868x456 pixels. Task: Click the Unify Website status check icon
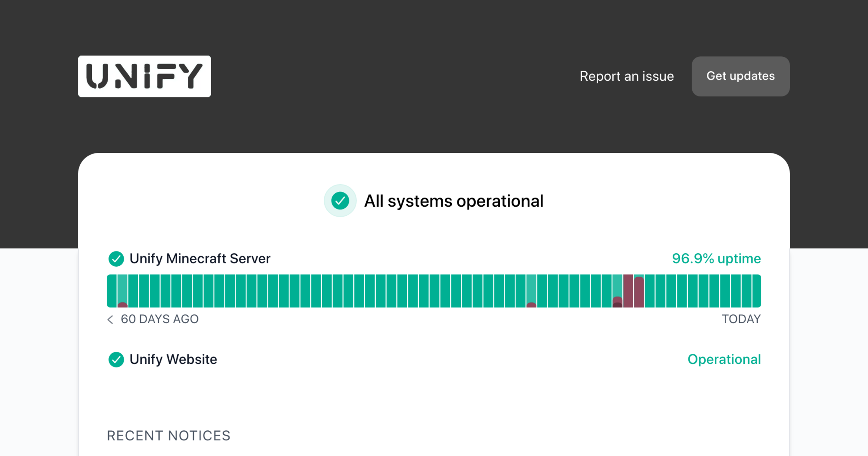point(116,359)
